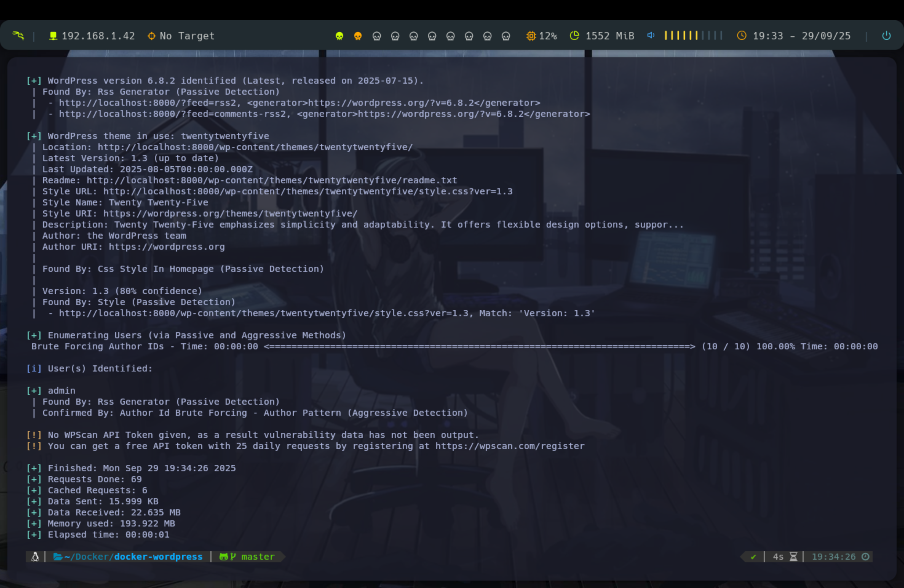Click the clock icon beside 19:33
The image size is (904, 588).
pyautogui.click(x=741, y=35)
